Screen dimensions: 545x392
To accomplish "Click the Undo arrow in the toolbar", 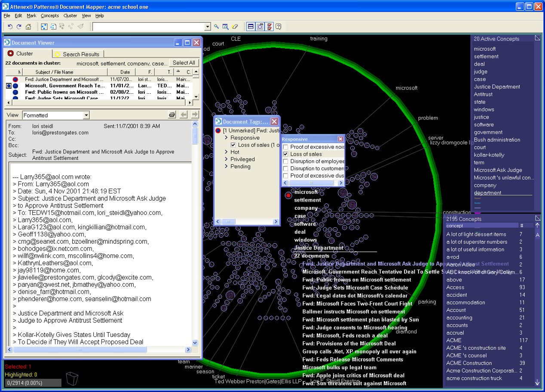I will (10, 27).
